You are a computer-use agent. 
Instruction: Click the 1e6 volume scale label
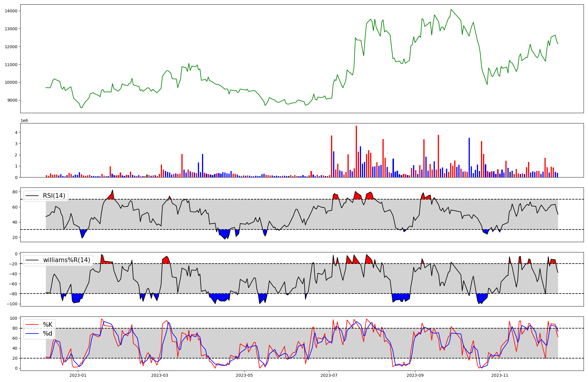coord(24,120)
